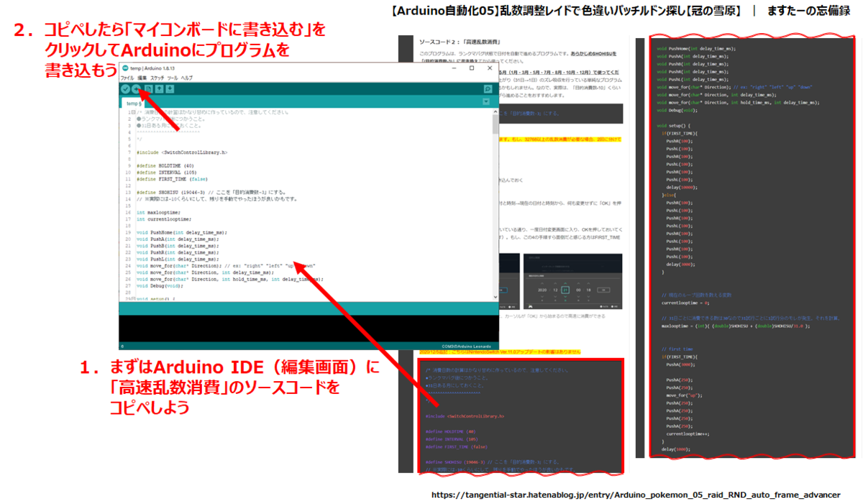863x504 pixels.
Task: Click delay(3000); in the right code panel
Action: [679, 265]
